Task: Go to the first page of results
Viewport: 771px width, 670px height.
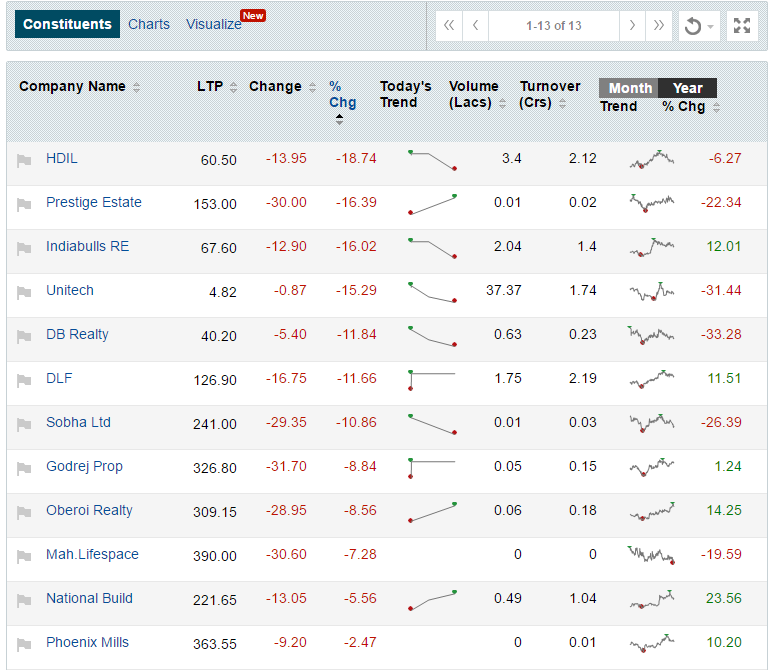Action: point(449,26)
